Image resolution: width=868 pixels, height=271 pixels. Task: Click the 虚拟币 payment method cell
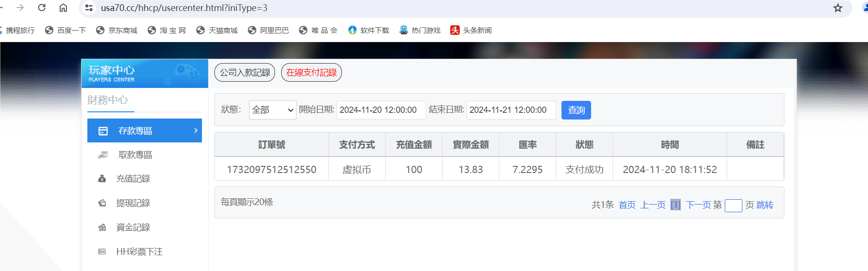point(357,170)
